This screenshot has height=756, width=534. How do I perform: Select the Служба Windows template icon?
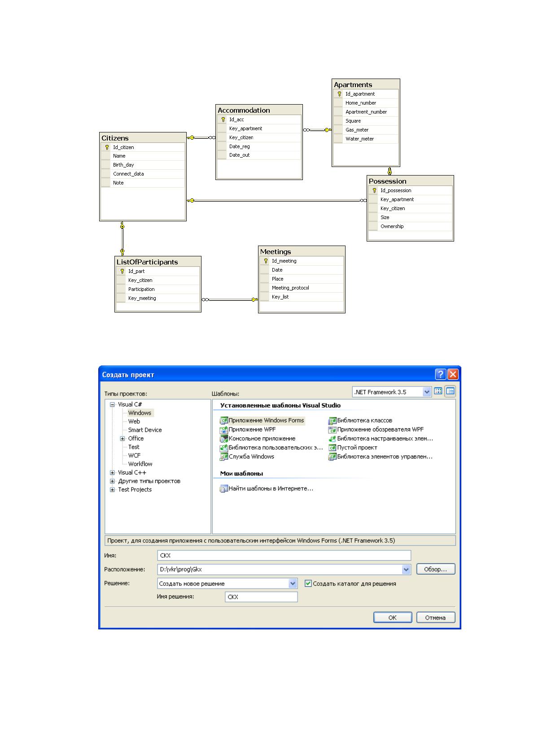click(x=223, y=457)
